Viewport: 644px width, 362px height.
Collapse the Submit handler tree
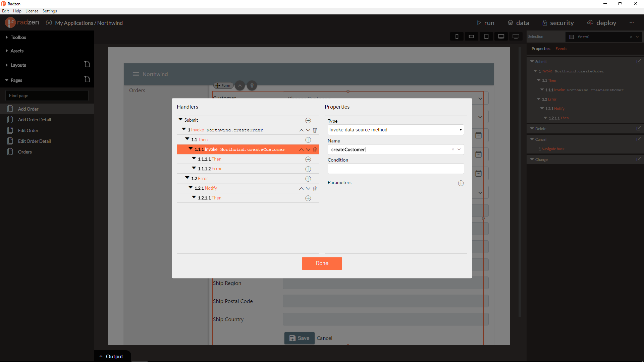tap(180, 120)
